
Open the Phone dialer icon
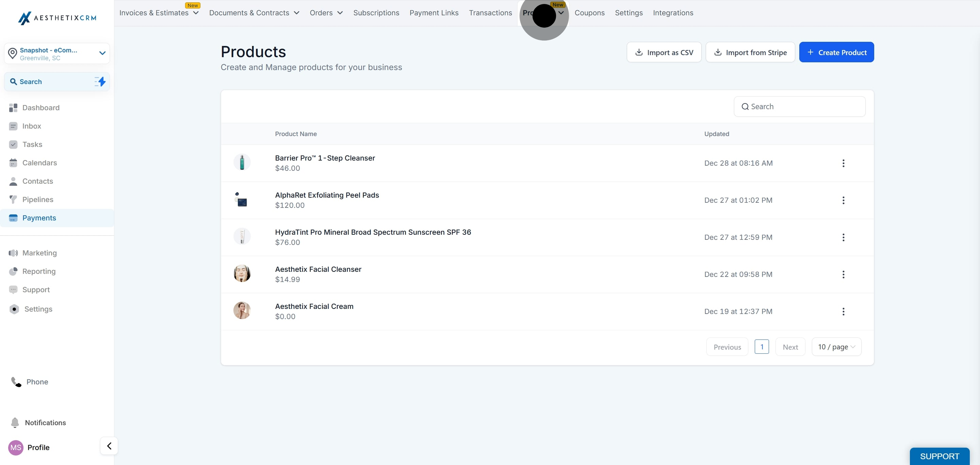coord(16,382)
